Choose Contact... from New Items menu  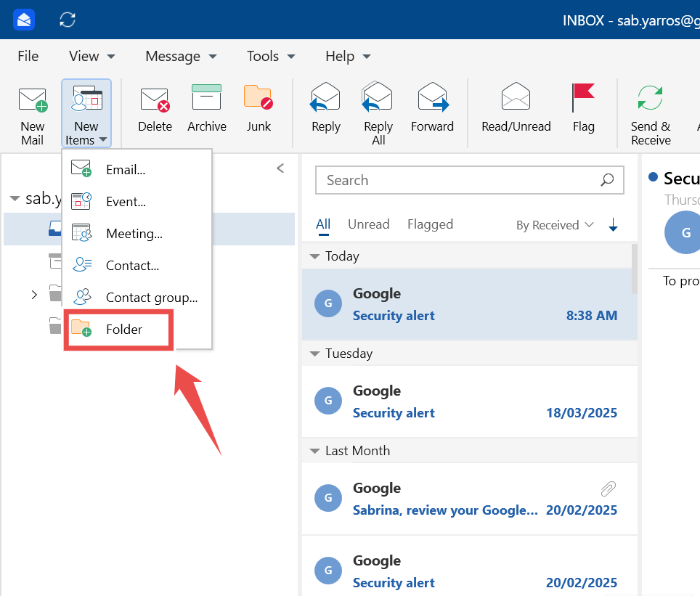137,266
